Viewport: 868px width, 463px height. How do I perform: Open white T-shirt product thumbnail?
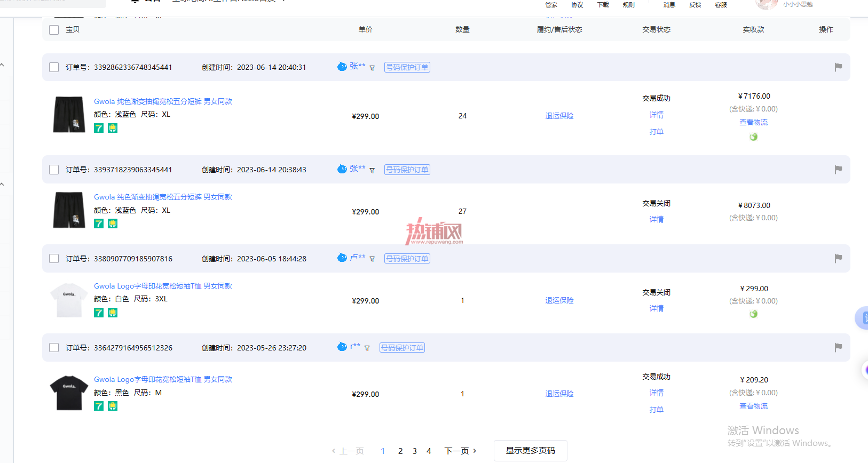coord(69,300)
